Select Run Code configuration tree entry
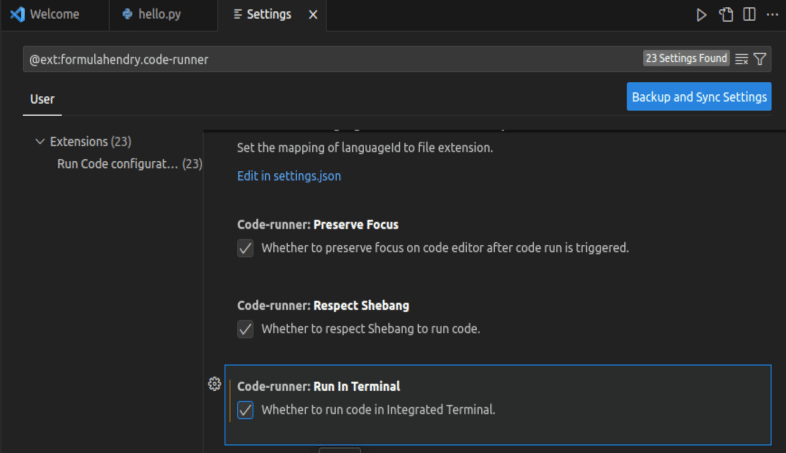The height and width of the screenshot is (453, 786). (x=118, y=163)
